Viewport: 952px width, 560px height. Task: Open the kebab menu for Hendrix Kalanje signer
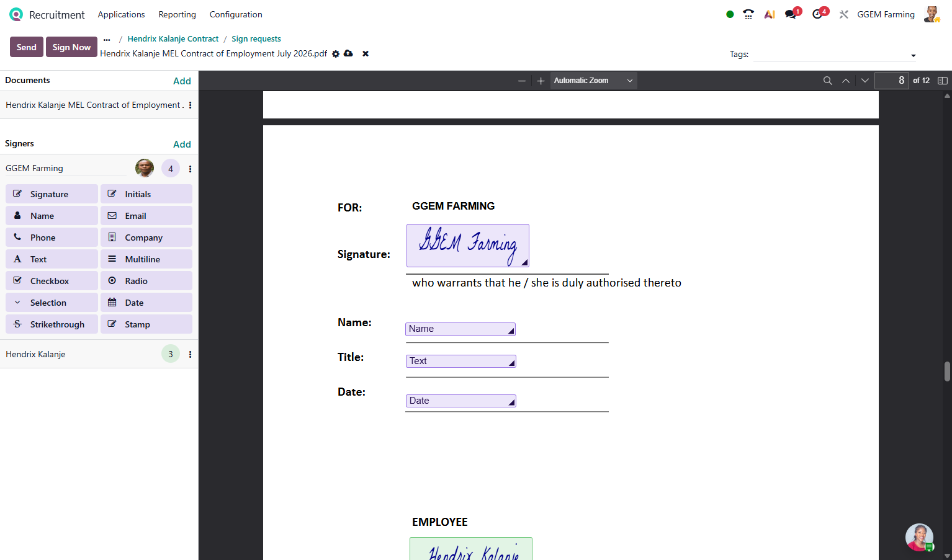pos(190,354)
